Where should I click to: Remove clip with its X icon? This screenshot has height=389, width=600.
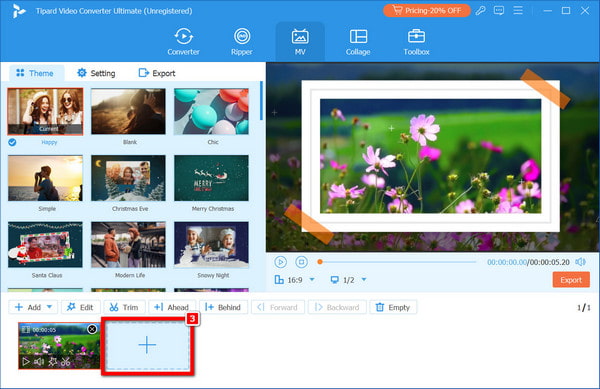click(92, 329)
